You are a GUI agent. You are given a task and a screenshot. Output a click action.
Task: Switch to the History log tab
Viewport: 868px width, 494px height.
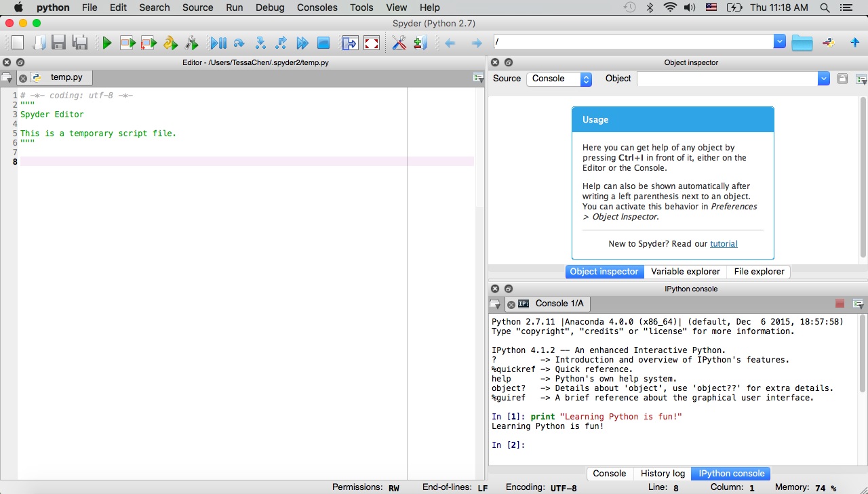[662, 474]
